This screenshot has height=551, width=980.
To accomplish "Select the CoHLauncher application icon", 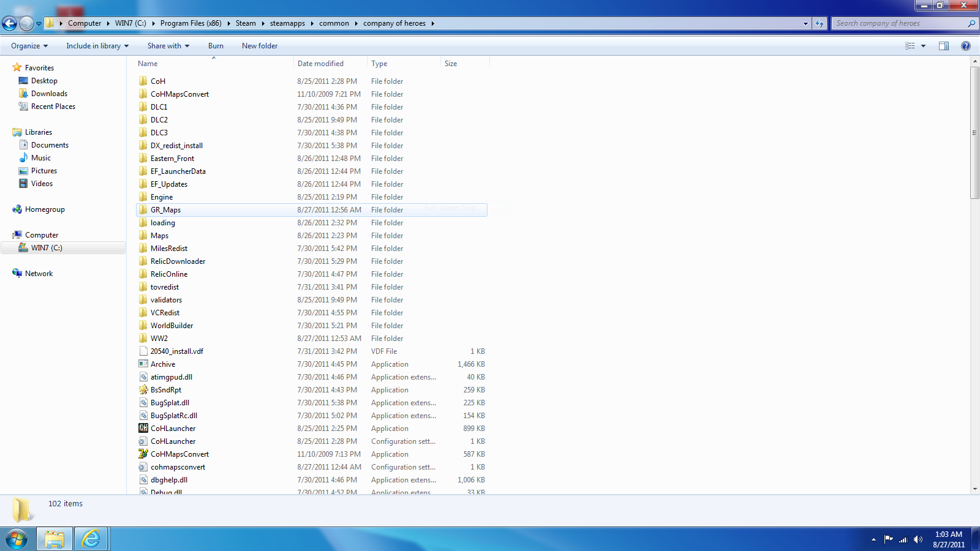I will pos(143,428).
